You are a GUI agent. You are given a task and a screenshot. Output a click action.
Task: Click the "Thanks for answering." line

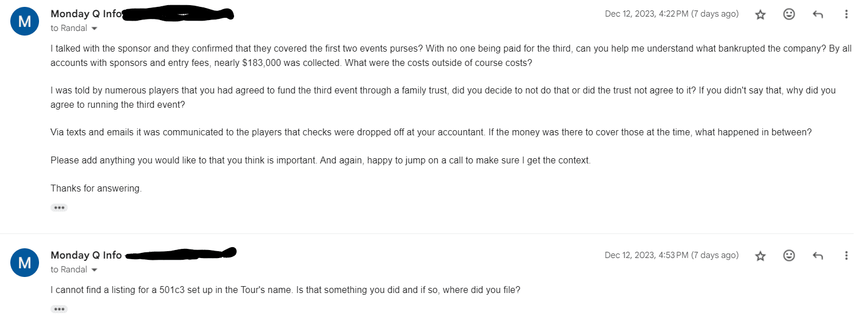click(96, 188)
